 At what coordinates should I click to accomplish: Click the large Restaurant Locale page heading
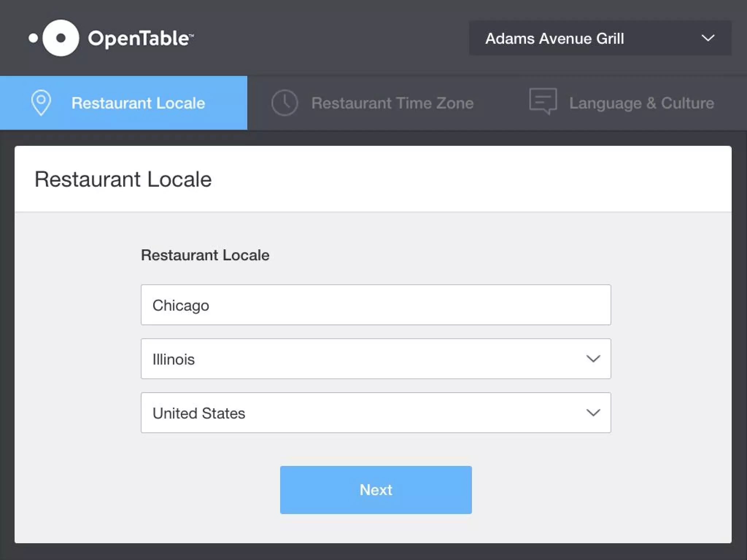tap(123, 179)
